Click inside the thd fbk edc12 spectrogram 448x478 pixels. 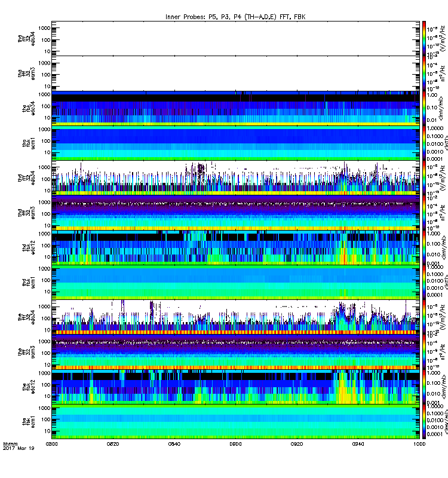[235, 248]
